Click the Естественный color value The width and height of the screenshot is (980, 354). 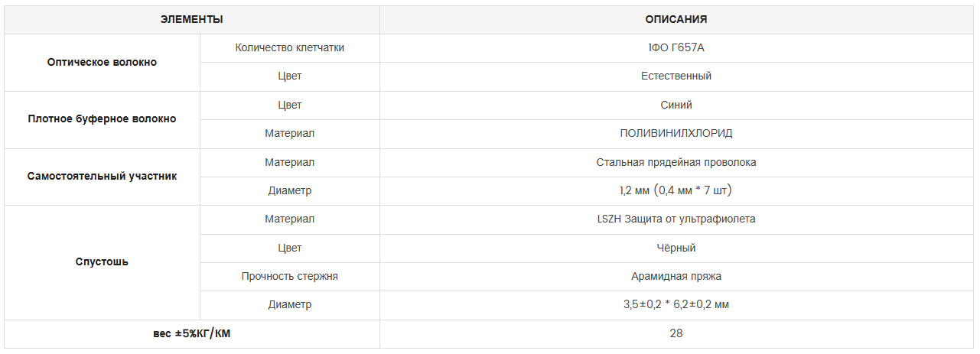[x=676, y=76]
